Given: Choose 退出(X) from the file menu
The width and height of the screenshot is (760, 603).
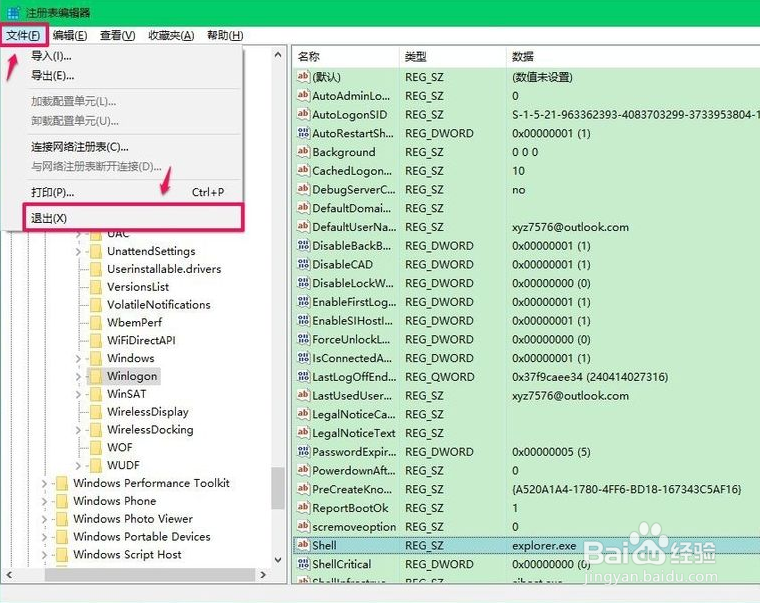Looking at the screenshot, I should coord(134,218).
